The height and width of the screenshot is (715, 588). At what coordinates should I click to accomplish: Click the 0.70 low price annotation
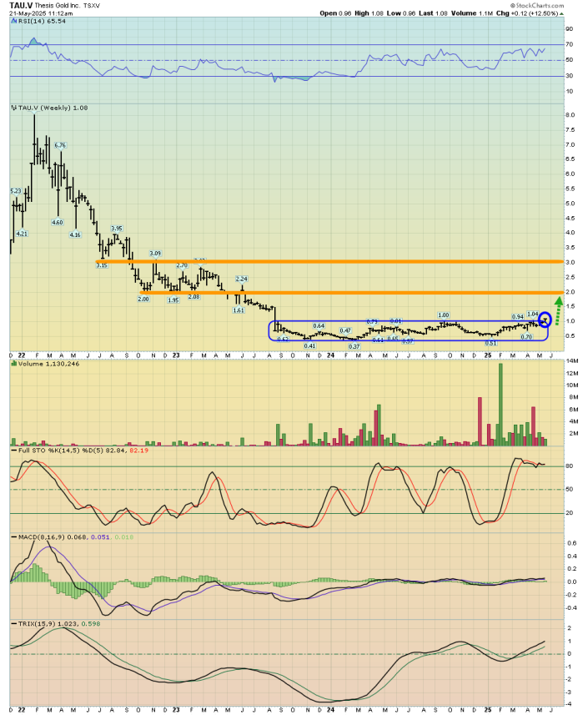526,337
